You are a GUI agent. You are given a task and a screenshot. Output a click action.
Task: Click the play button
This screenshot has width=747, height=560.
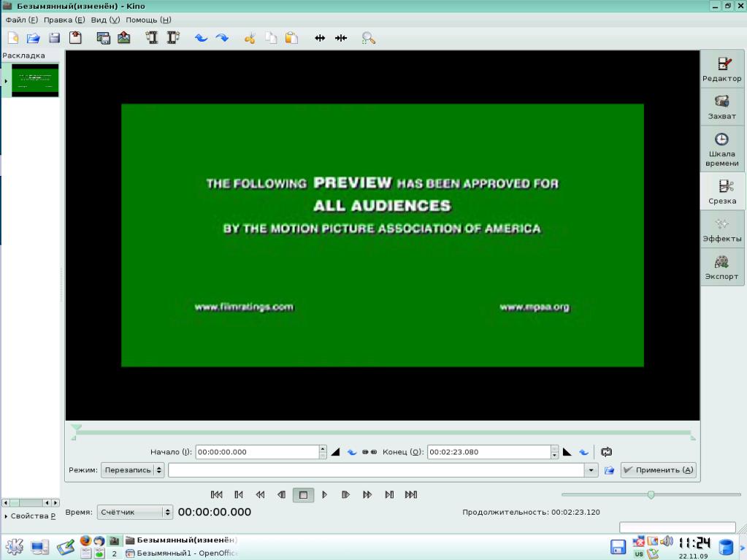[324, 495]
